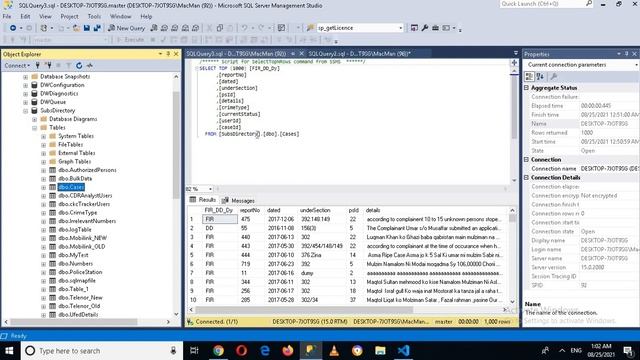Switch to the Messages tab
Image resolution: width=640 pixels, height=360 pixels.
tap(239, 200)
